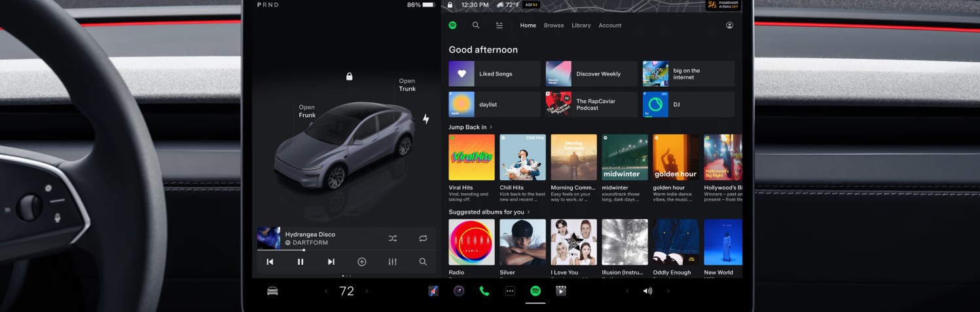The image size is (980, 312).
Task: Open the Spotify search magnifier icon
Action: coord(476,26)
